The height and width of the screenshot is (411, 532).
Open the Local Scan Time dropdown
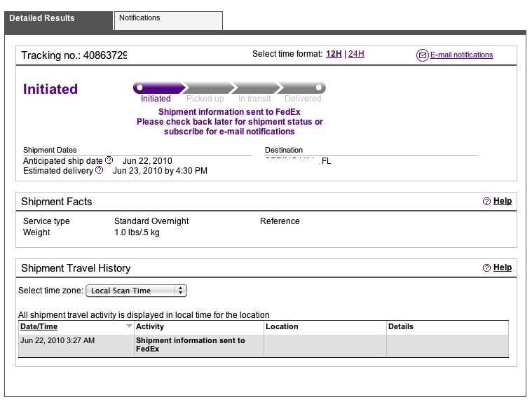click(x=137, y=291)
